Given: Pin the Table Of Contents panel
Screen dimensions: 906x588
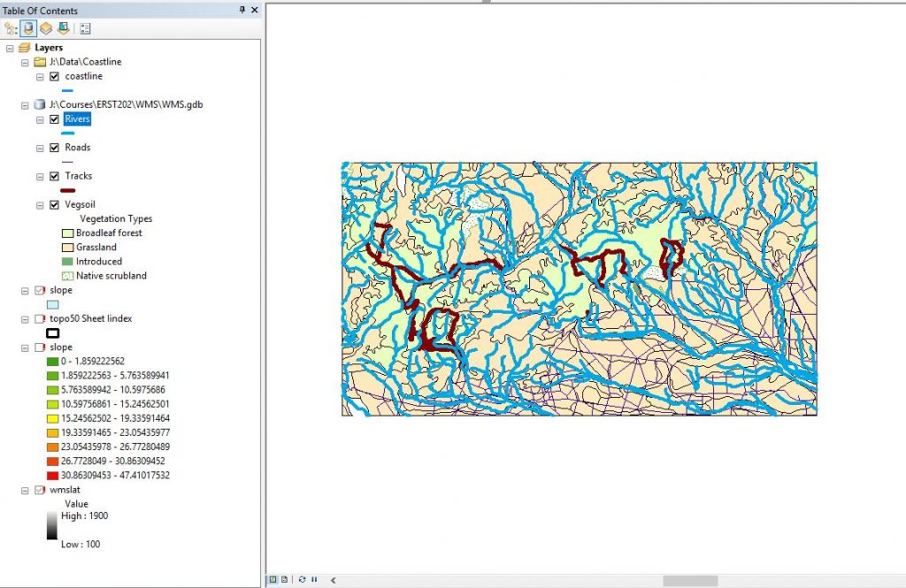Looking at the screenshot, I should [241, 10].
